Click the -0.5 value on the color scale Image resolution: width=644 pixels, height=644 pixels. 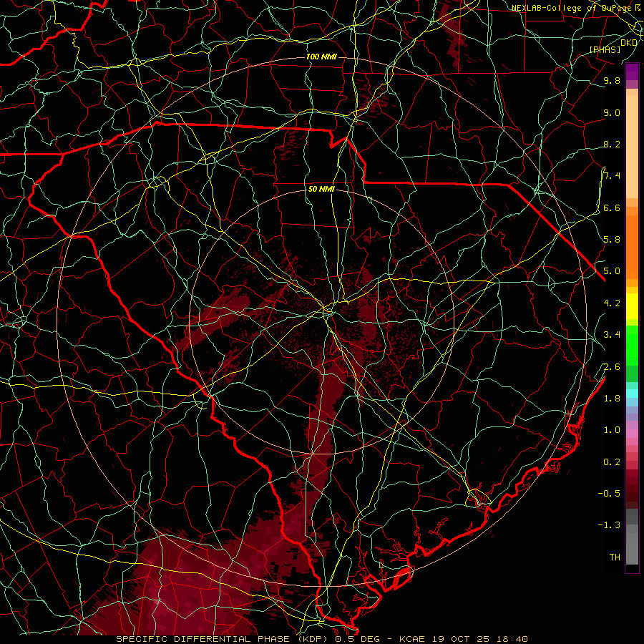(x=609, y=494)
